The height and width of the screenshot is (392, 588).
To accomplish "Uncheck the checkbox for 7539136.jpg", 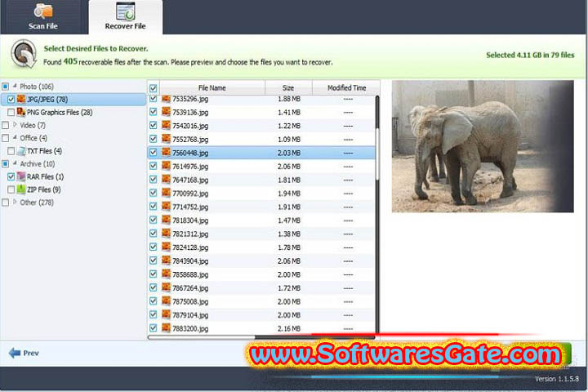I will point(153,112).
